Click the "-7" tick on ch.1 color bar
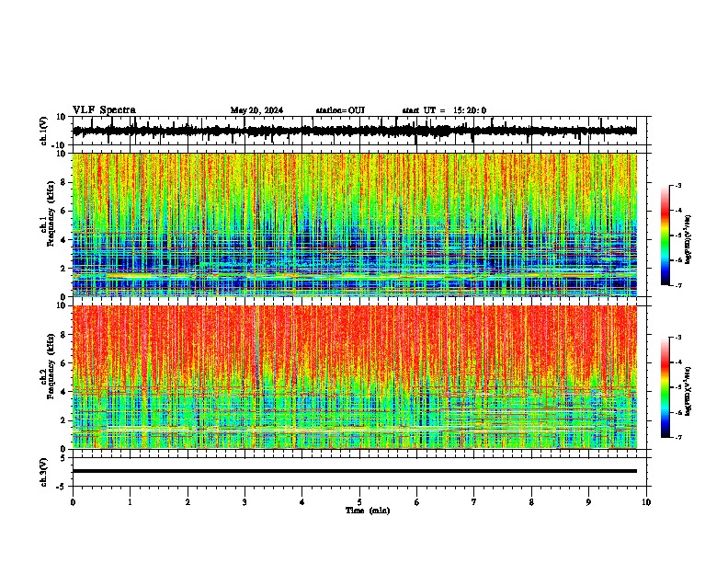728x563 pixels. 677,285
